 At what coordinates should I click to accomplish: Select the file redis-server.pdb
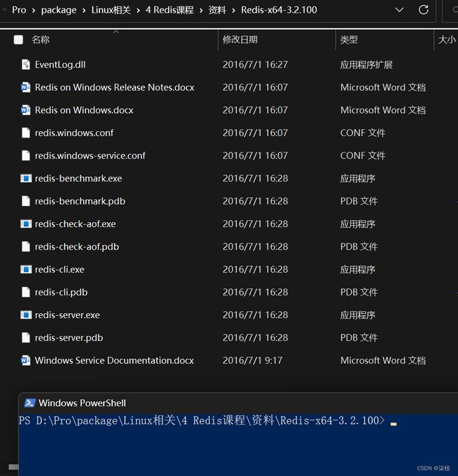click(x=69, y=338)
